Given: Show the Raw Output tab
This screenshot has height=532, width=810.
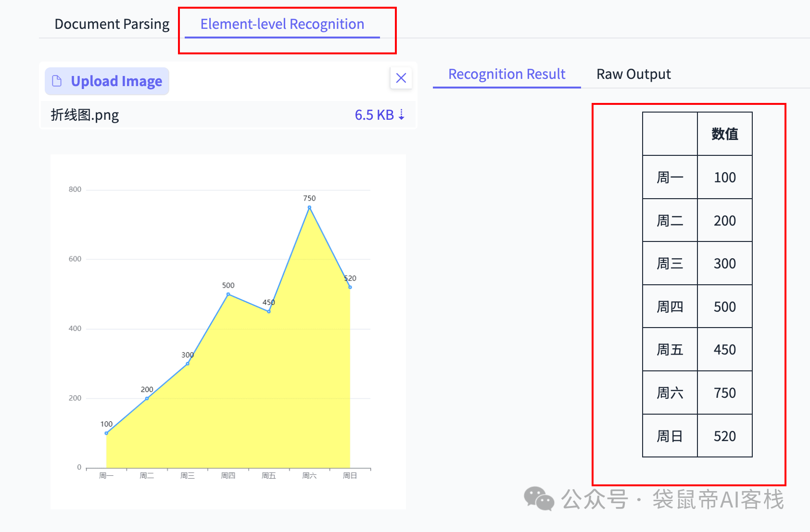Looking at the screenshot, I should 633,74.
